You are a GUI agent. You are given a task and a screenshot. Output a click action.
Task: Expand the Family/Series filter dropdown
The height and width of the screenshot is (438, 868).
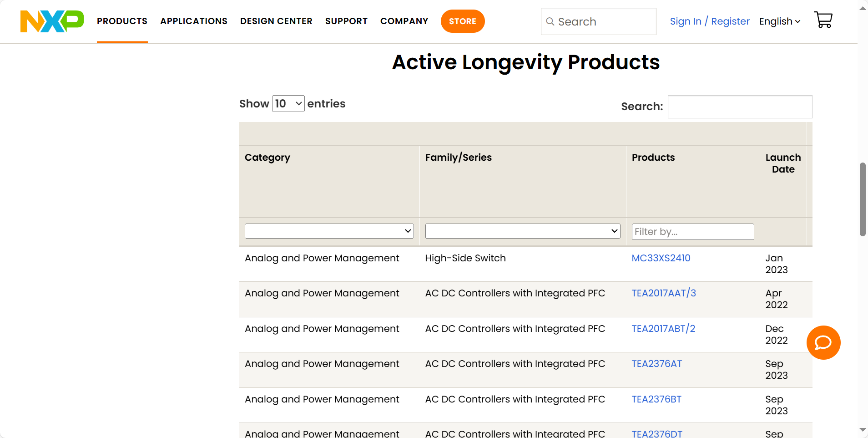522,231
